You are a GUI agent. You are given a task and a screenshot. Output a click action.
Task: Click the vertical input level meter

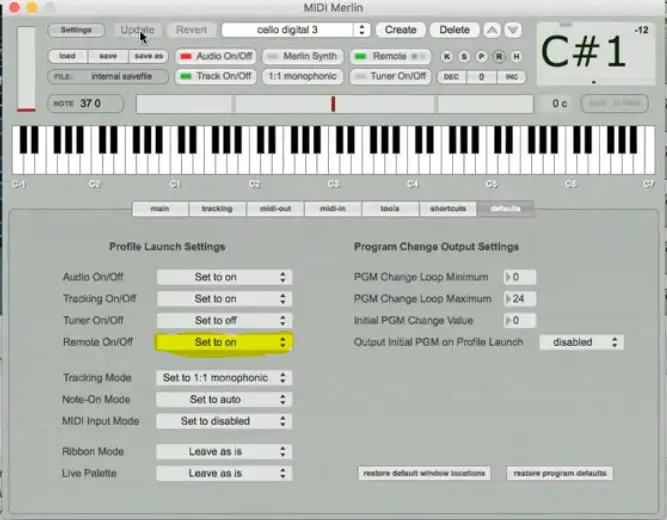26,69
